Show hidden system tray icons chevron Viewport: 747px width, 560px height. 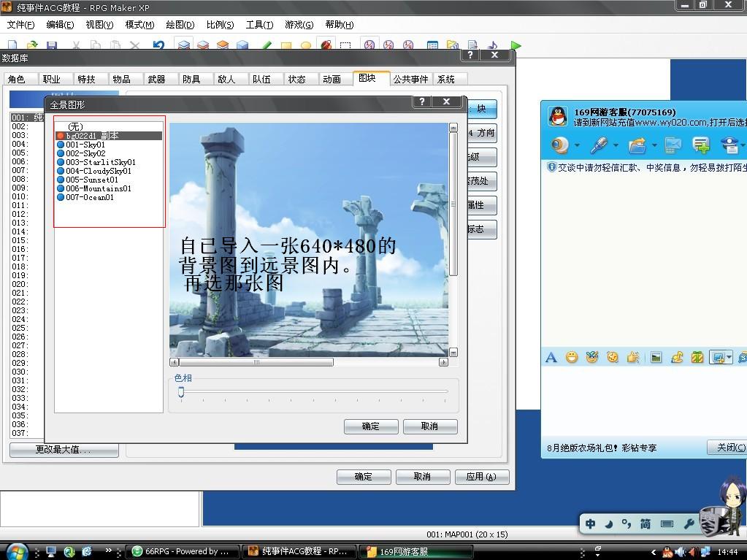(x=653, y=552)
